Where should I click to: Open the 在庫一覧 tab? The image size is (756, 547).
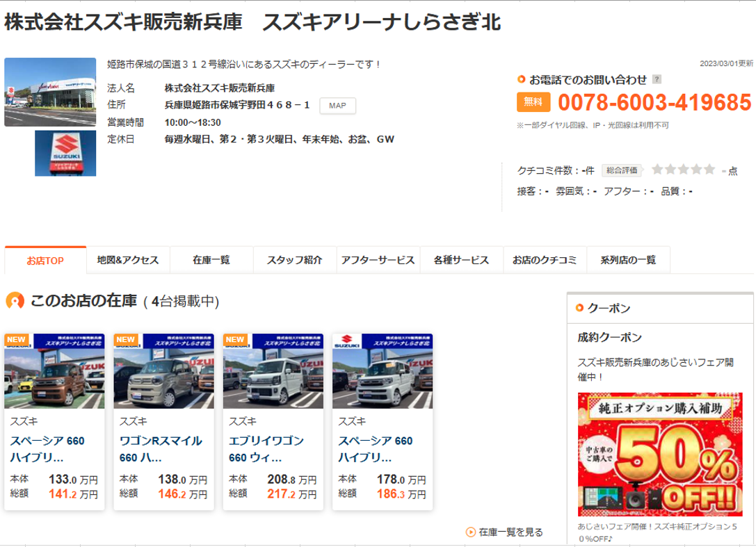coord(211,261)
